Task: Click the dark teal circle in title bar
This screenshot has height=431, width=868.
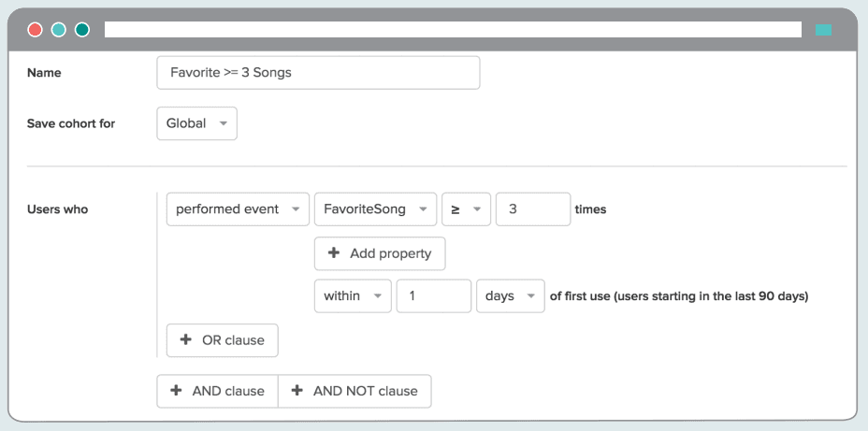Action: click(x=82, y=30)
